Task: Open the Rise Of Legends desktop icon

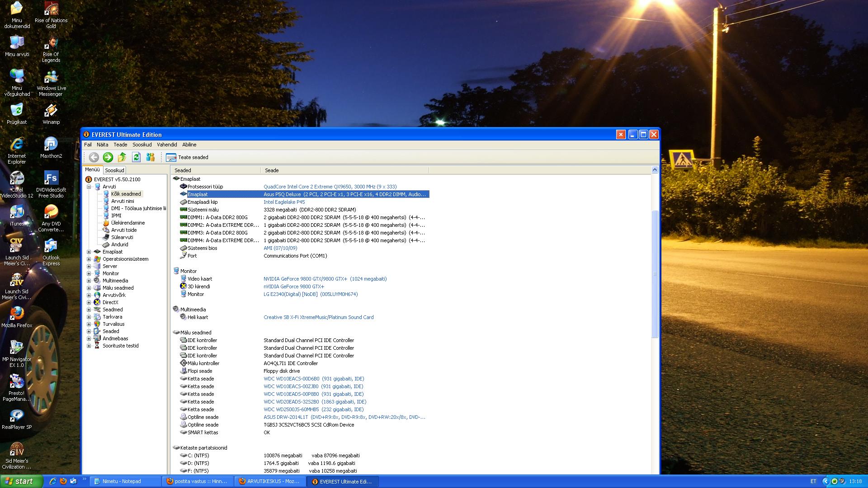Action: click(x=51, y=49)
